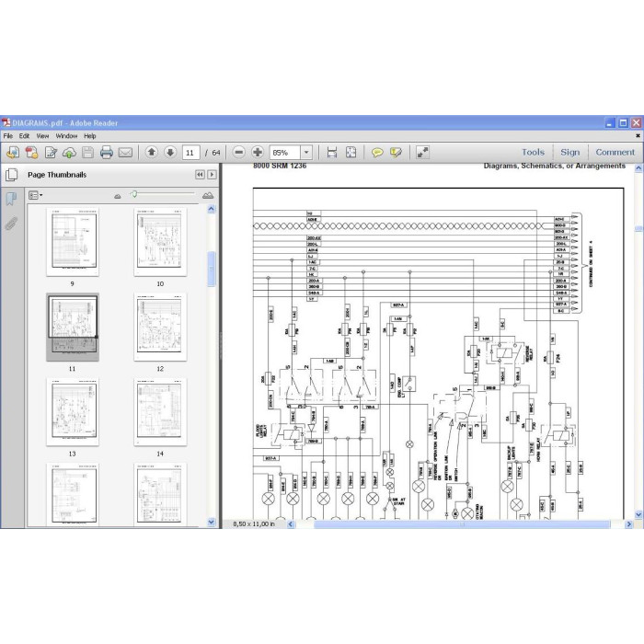This screenshot has height=644, width=644.
Task: Open the Attachments paperclip panel
Action: click(x=11, y=224)
